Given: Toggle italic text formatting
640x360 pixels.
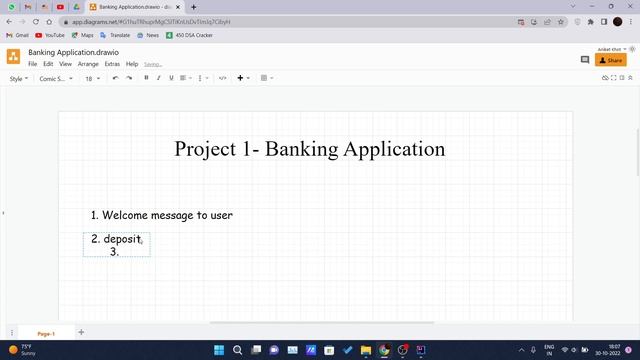Looking at the screenshot, I should tap(159, 78).
